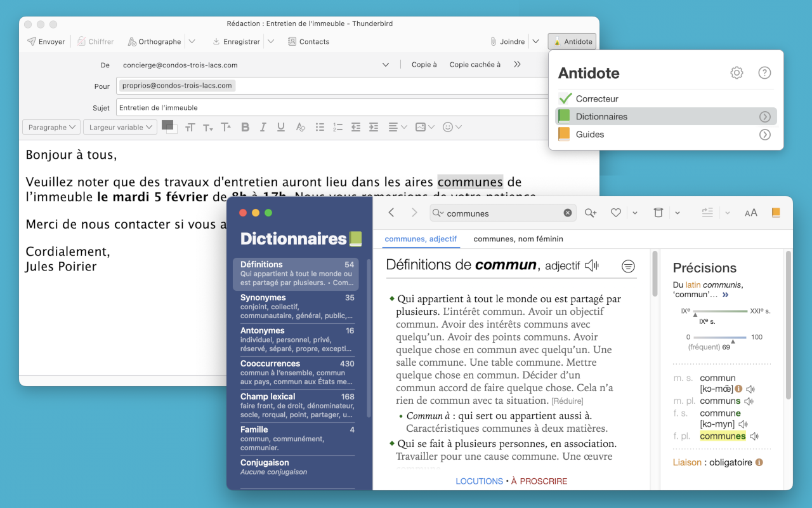
Task: Send the email with Envoyer
Action: click(46, 41)
